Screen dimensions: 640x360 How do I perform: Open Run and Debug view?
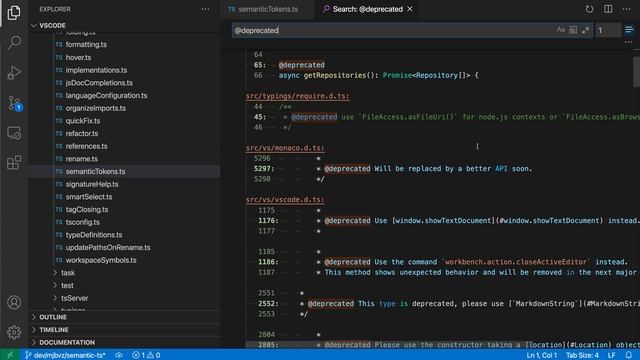pyautogui.click(x=14, y=73)
